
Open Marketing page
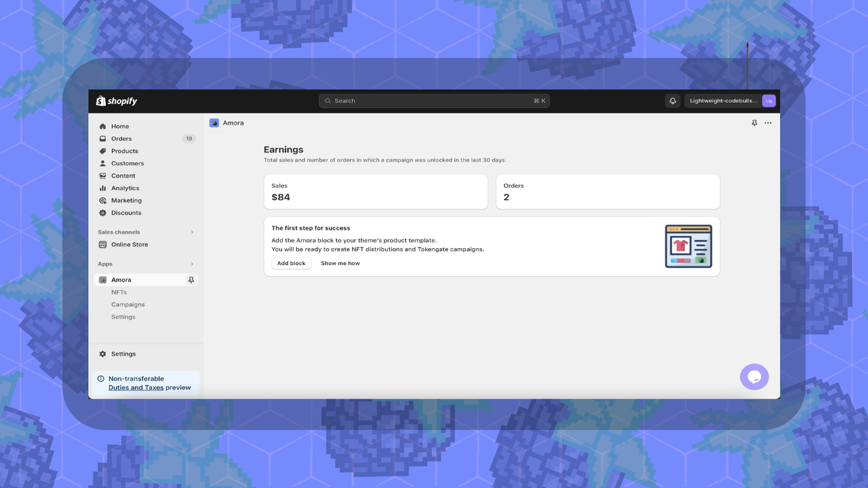(126, 201)
